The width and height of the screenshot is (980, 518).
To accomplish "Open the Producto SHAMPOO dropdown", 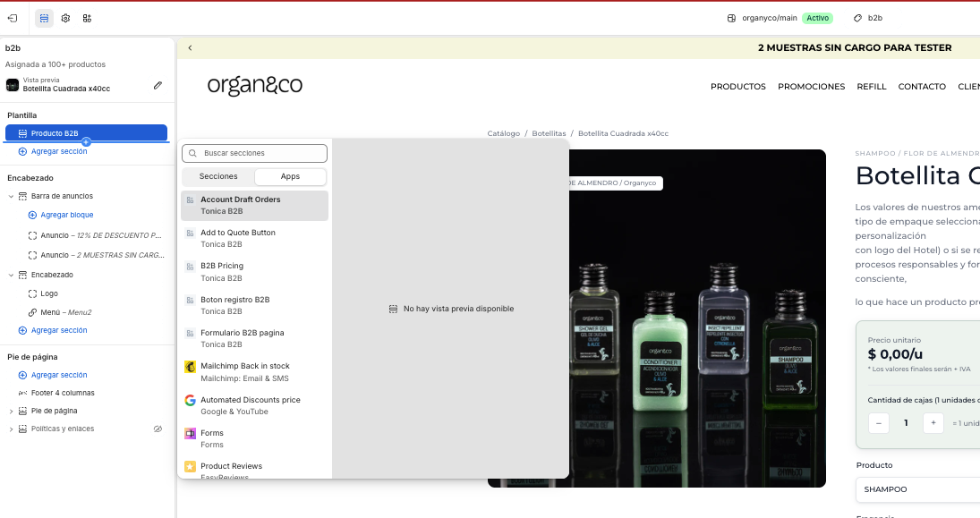I will click(x=917, y=489).
